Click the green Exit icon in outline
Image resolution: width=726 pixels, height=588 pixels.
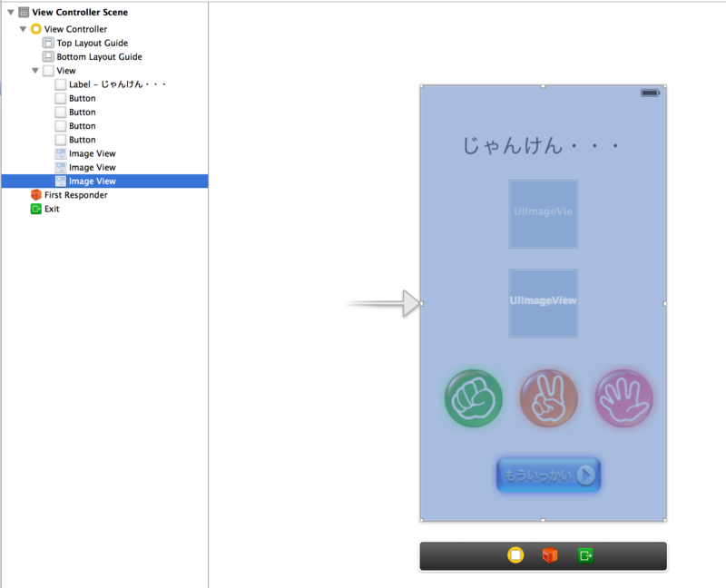(x=35, y=209)
